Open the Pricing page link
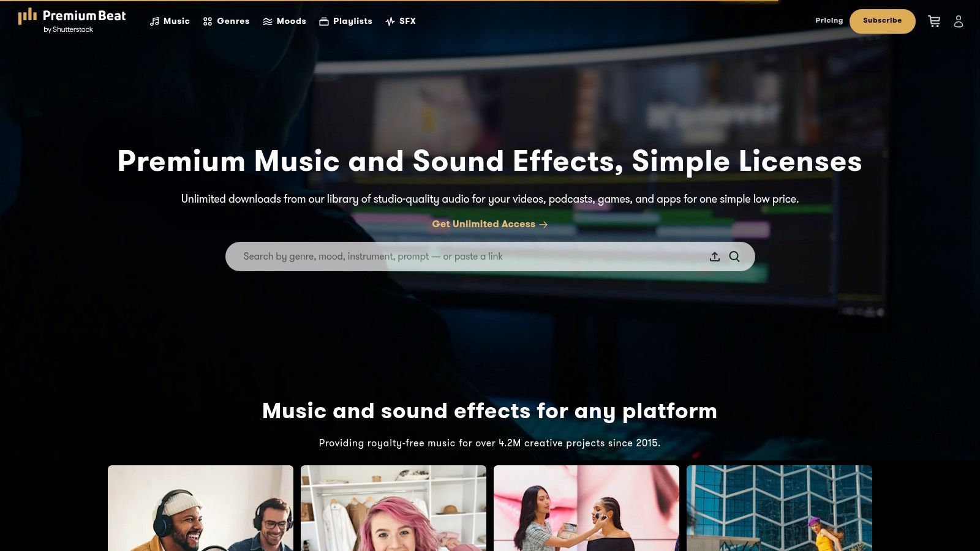This screenshot has height=551, width=980. (829, 20)
